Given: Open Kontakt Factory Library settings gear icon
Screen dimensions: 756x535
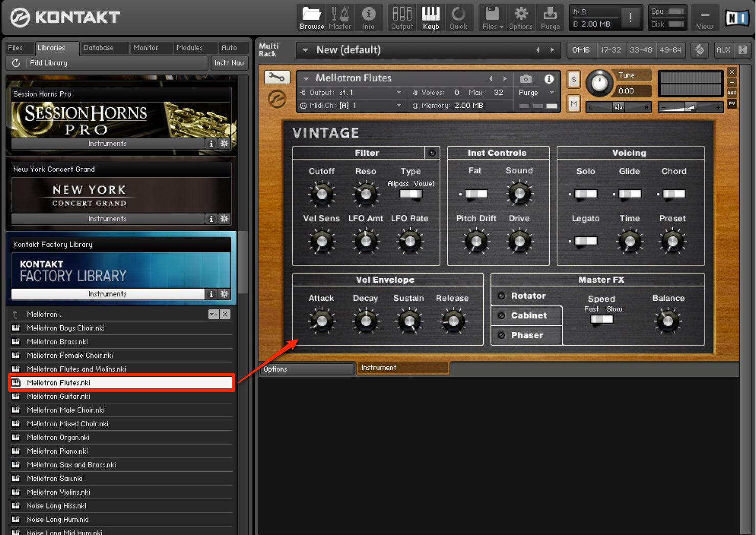Looking at the screenshot, I should 224,294.
